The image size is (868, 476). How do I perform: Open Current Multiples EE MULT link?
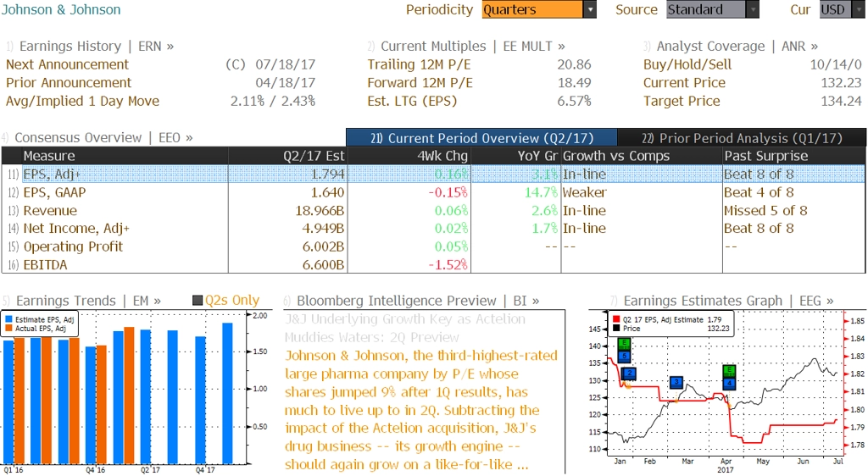point(473,47)
